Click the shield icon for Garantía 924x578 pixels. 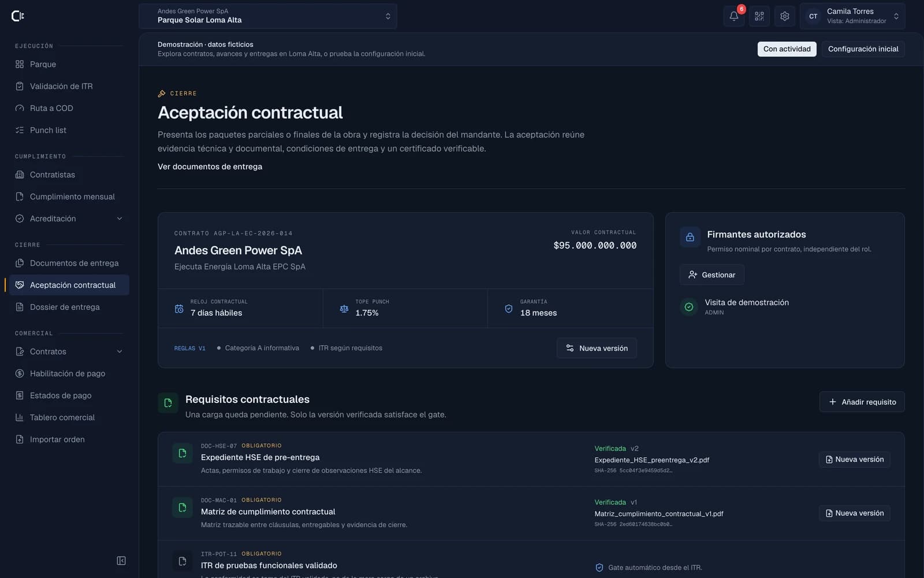tap(509, 309)
